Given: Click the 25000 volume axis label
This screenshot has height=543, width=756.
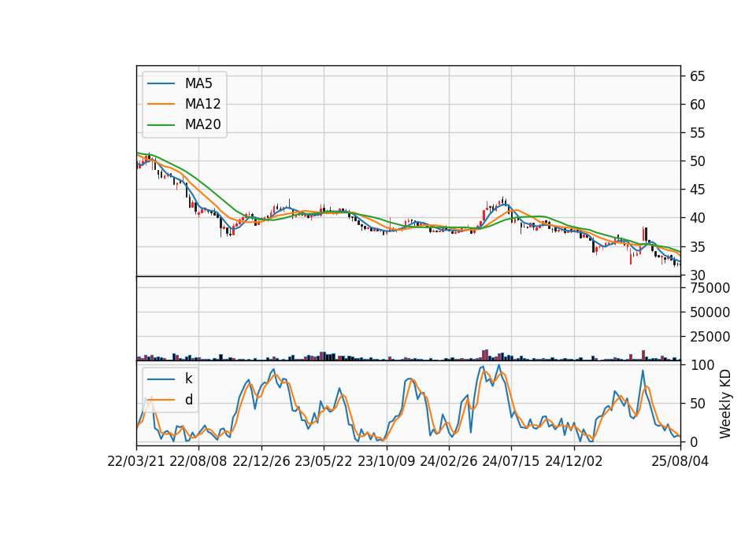Looking at the screenshot, I should pos(710,337).
